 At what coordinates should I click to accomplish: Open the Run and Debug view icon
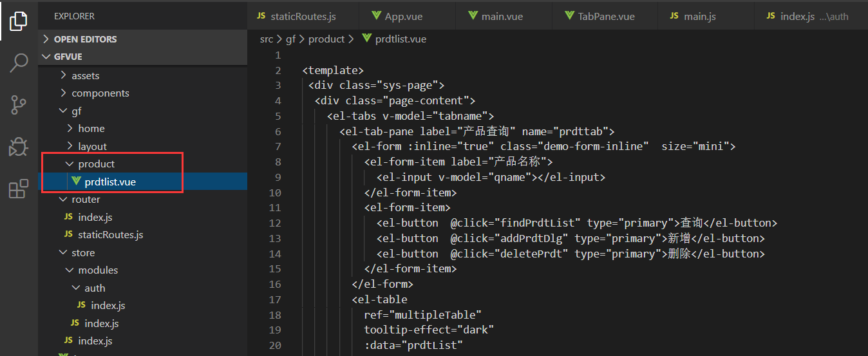pos(19,147)
